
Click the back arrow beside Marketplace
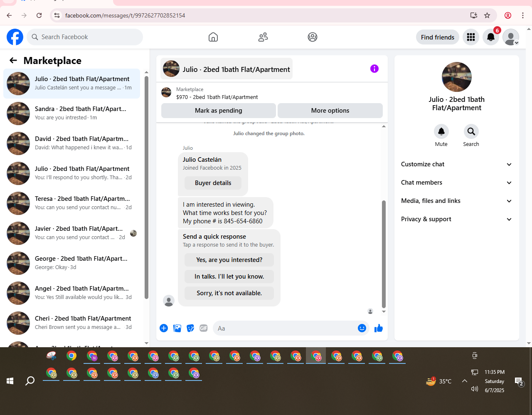point(13,61)
